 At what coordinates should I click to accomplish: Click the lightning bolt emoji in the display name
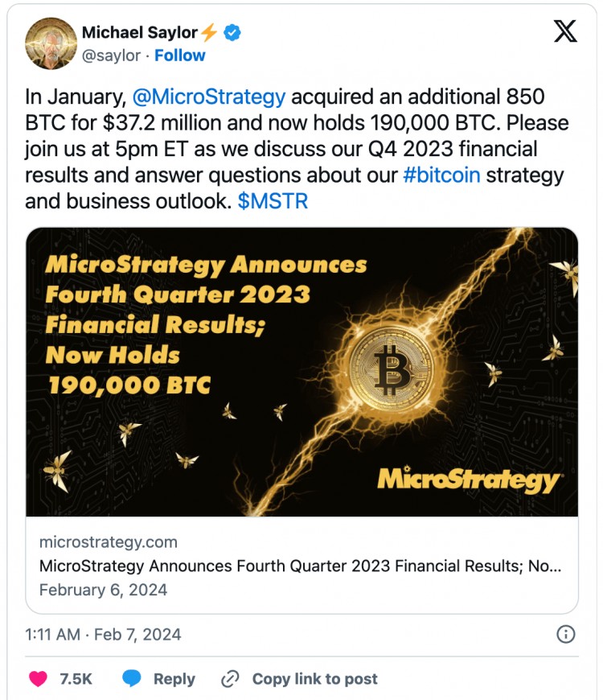[209, 31]
